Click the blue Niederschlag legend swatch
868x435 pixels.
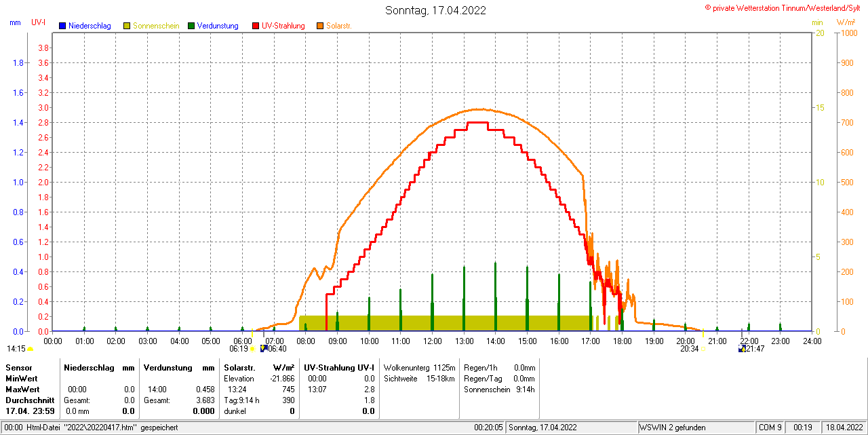62,26
